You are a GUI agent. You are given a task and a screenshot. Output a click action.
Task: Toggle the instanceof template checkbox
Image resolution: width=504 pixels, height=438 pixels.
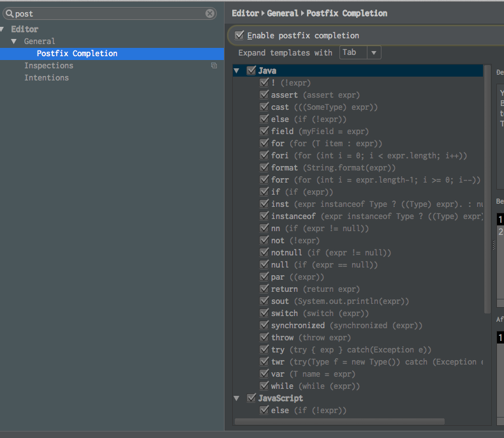264,216
